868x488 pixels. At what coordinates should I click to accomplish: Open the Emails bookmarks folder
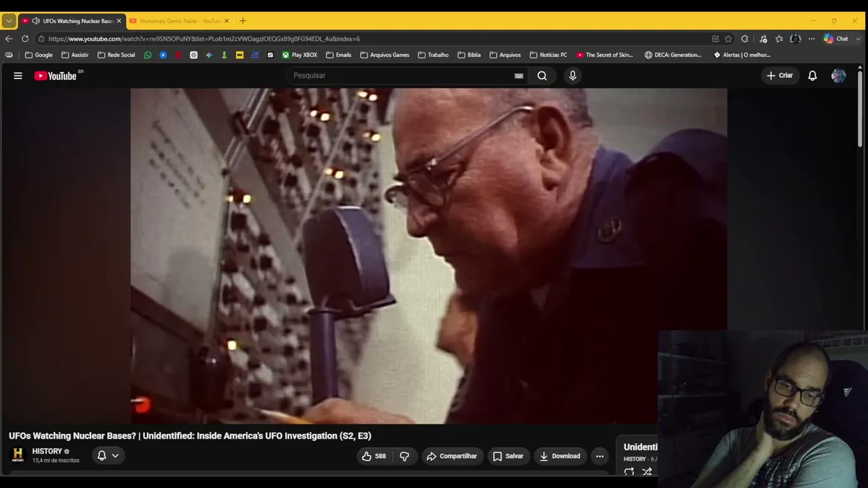(x=338, y=55)
